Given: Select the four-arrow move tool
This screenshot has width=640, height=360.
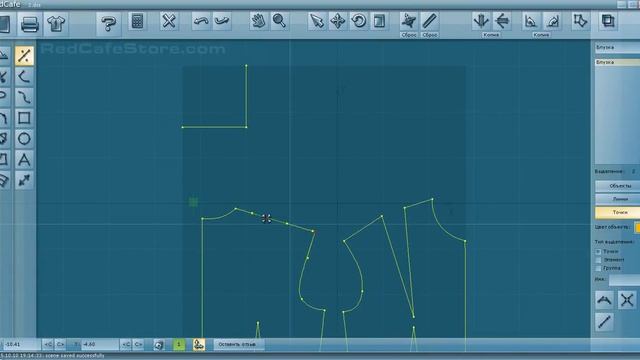Looking at the screenshot, I should (x=338, y=21).
